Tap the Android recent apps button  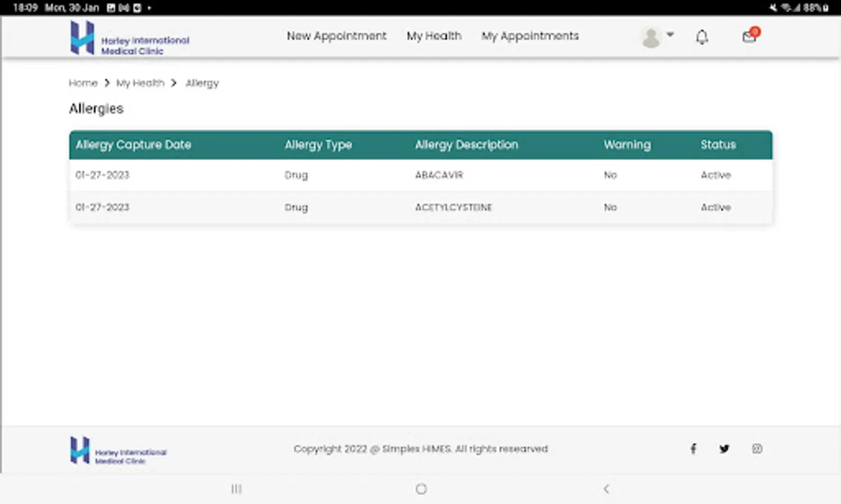point(236,489)
